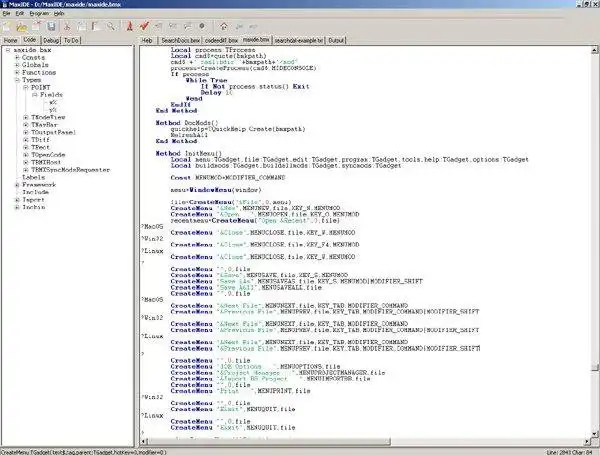Expand the Framework tree node
The height and width of the screenshot is (455, 600).
(17, 184)
